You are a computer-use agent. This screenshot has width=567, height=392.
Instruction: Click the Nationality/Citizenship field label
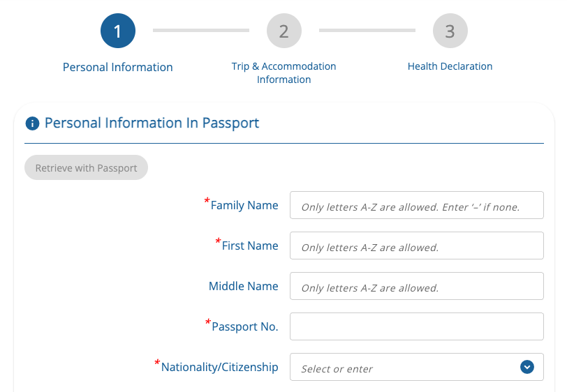[219, 367]
